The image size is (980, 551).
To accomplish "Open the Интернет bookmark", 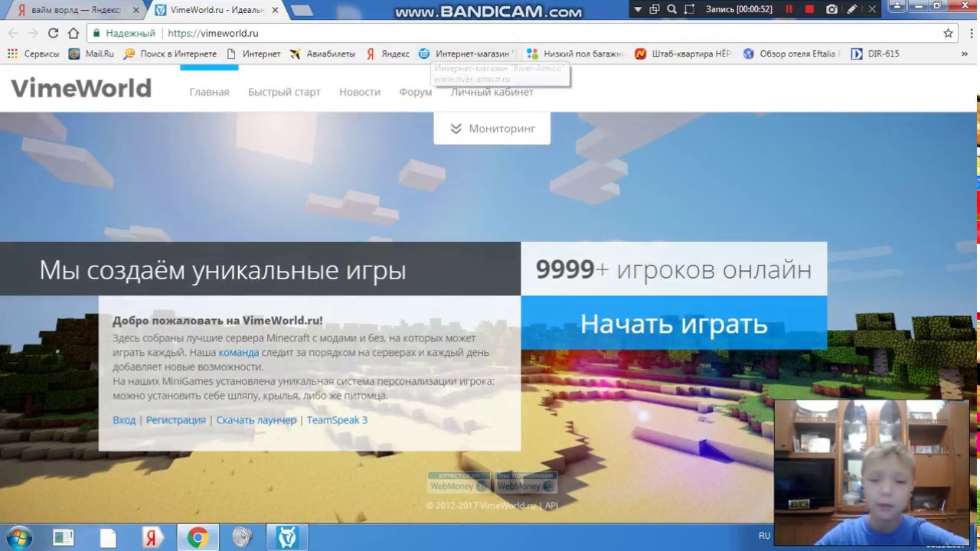I will [x=253, y=54].
